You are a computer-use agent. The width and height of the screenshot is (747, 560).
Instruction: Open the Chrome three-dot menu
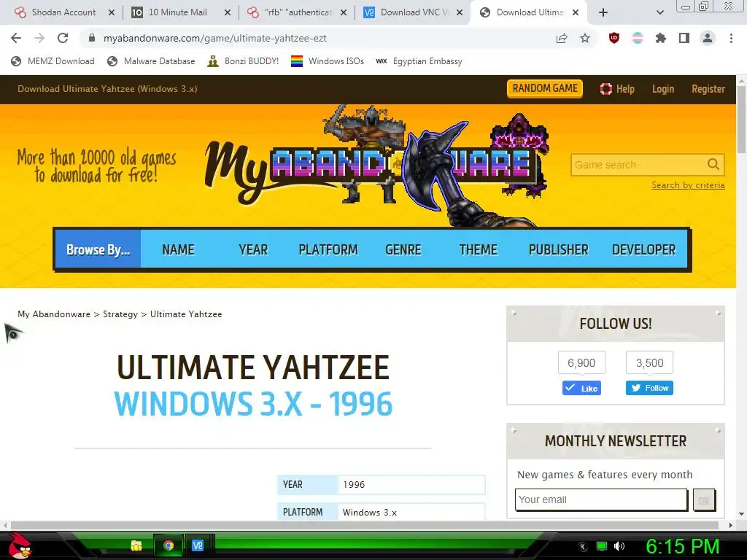pyautogui.click(x=731, y=38)
